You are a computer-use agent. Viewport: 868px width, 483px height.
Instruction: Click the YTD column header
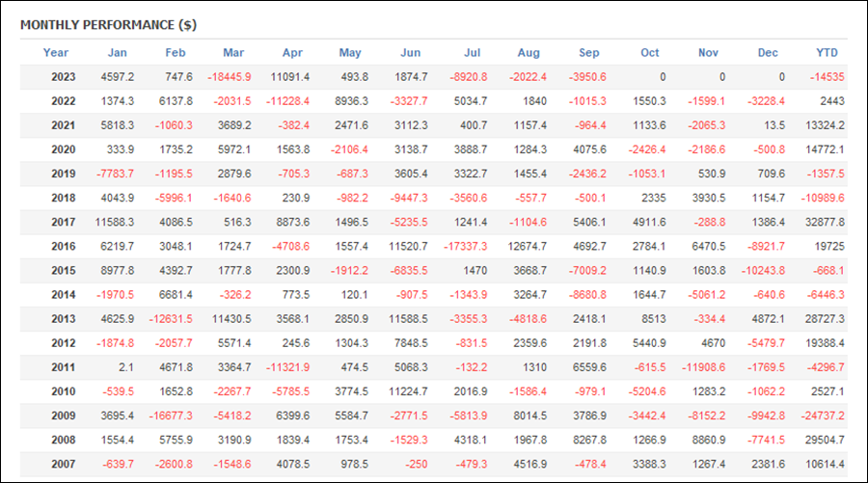click(827, 53)
